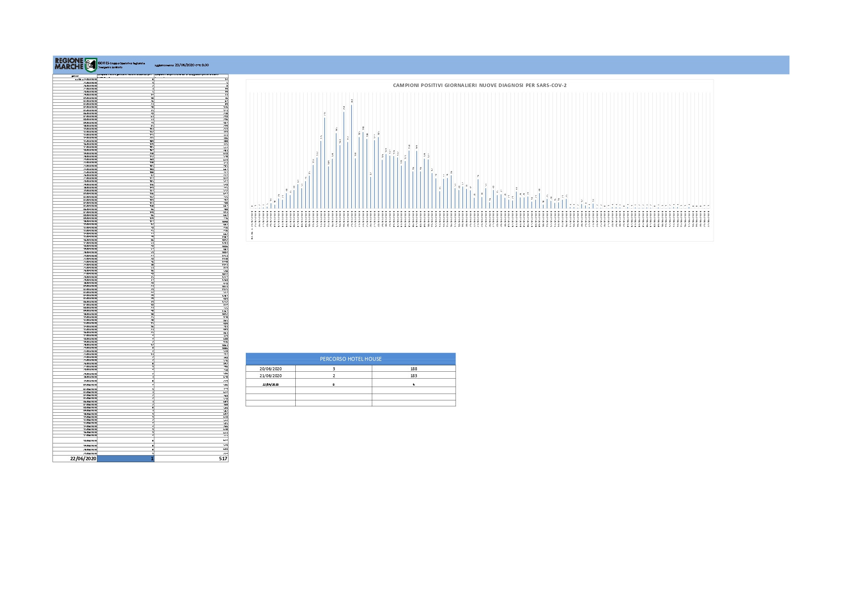Click the value "3" in the 20/06/2020 row
The height and width of the screenshot is (613, 868).
coord(334,369)
